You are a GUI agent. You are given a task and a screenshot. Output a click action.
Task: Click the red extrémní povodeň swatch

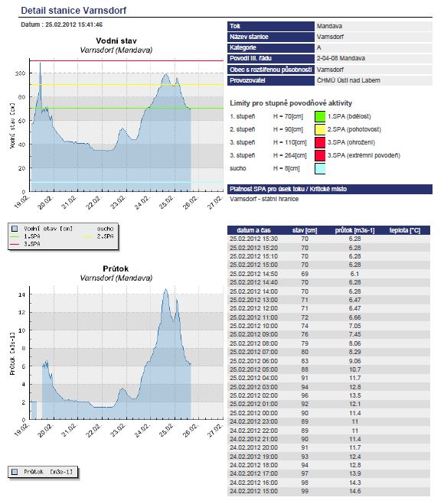tap(320, 155)
